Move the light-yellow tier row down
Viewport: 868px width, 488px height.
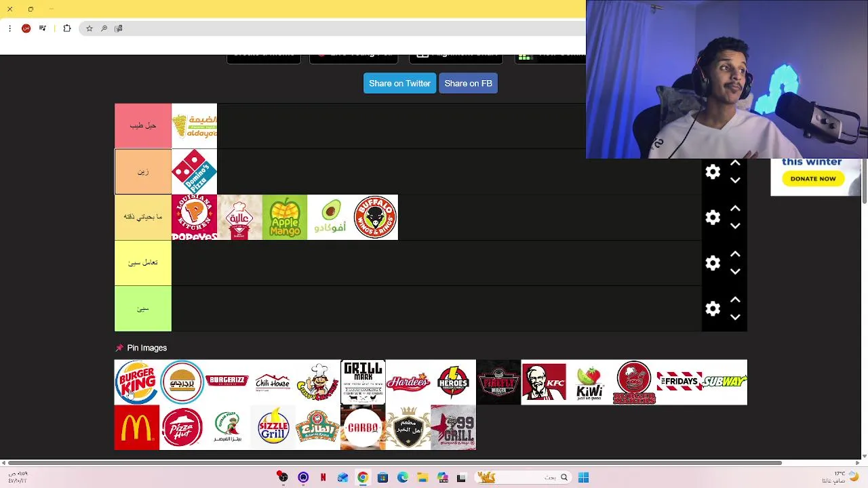click(735, 272)
